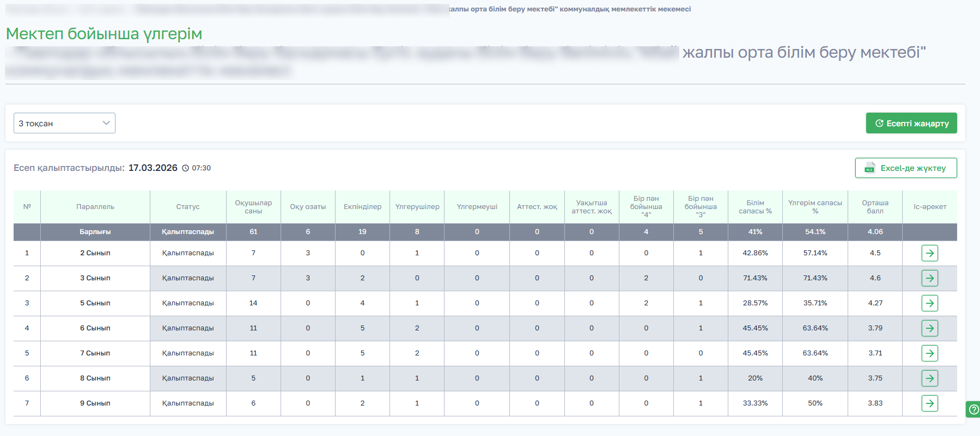Open details arrow for 5 Сынып row
The width and height of the screenshot is (980, 436).
tap(929, 303)
